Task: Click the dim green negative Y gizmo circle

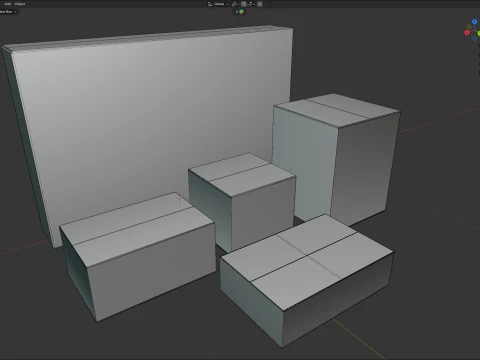Action: pos(470,27)
